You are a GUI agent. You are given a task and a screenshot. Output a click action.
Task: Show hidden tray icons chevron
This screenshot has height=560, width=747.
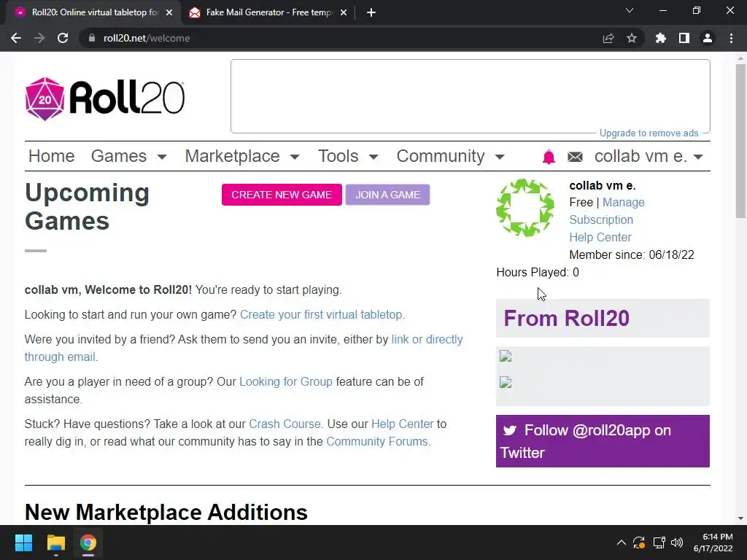click(622, 542)
